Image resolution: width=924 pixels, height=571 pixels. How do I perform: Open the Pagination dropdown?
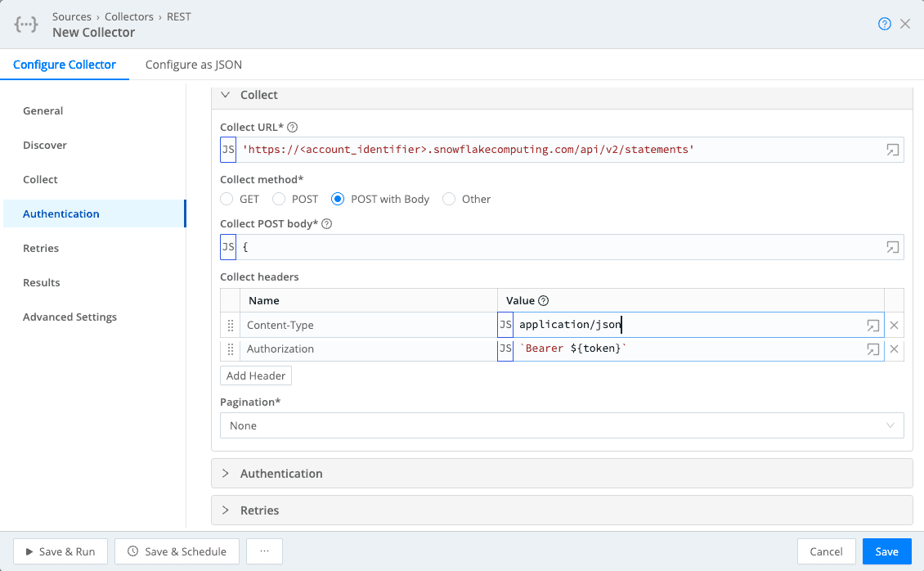pyautogui.click(x=562, y=425)
